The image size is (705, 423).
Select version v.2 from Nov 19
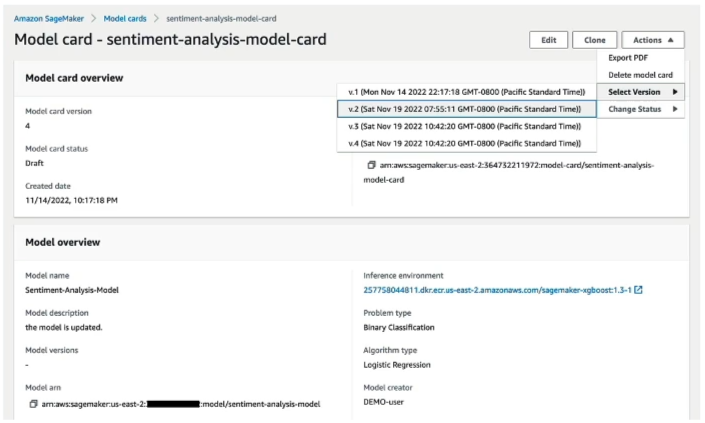coord(467,109)
